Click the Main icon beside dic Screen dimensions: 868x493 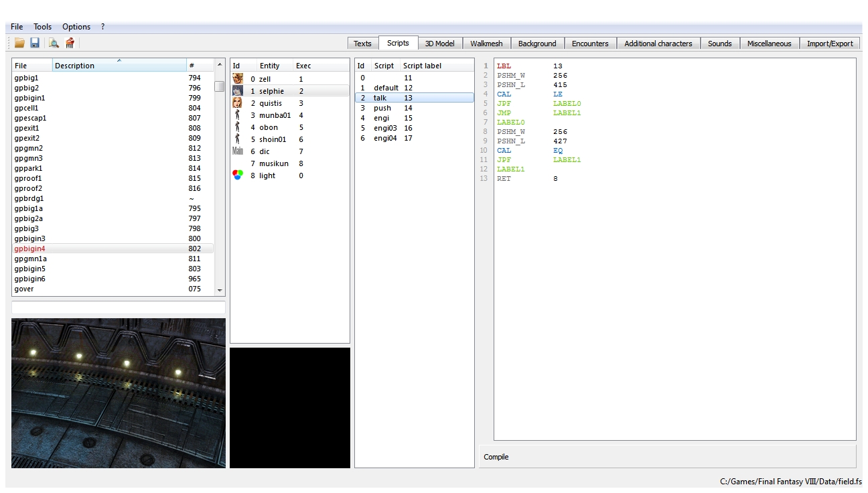(237, 151)
